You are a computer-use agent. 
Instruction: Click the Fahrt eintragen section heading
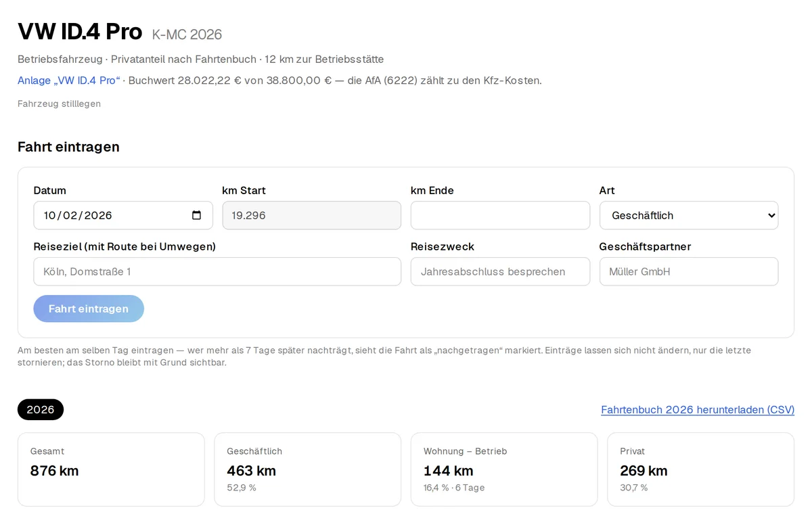click(x=68, y=147)
